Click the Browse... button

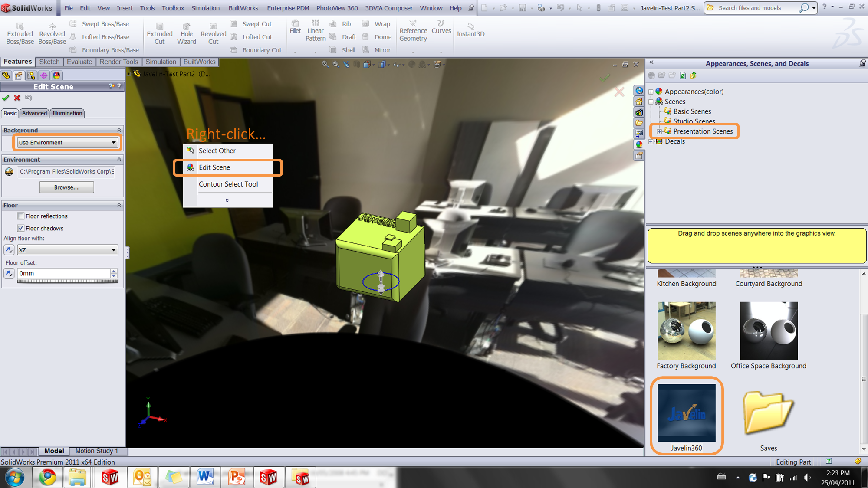66,187
